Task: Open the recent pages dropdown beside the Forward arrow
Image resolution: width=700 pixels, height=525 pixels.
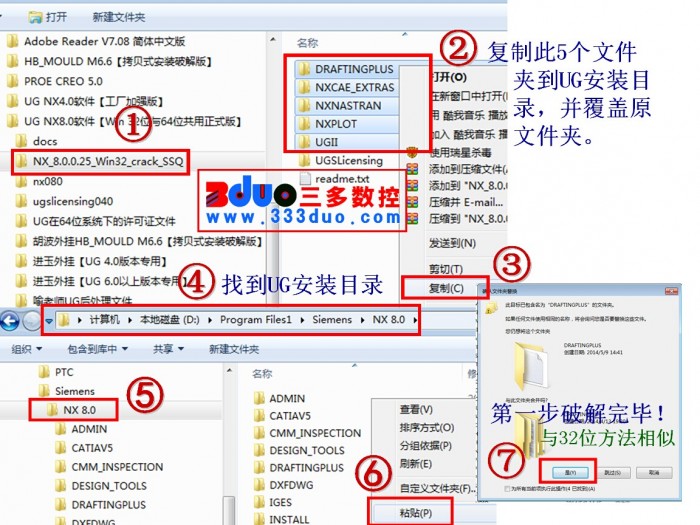Action: pos(49,321)
